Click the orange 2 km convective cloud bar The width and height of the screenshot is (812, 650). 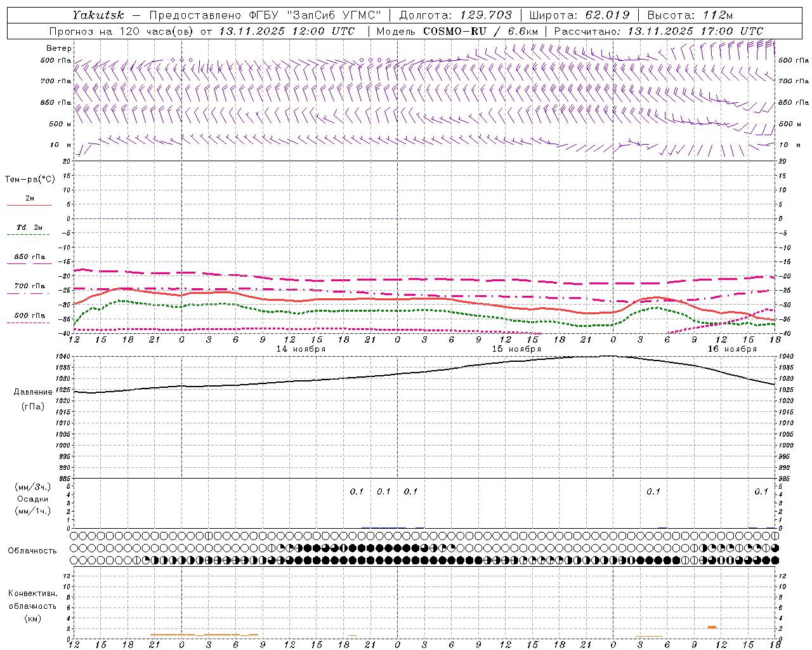coord(712,627)
